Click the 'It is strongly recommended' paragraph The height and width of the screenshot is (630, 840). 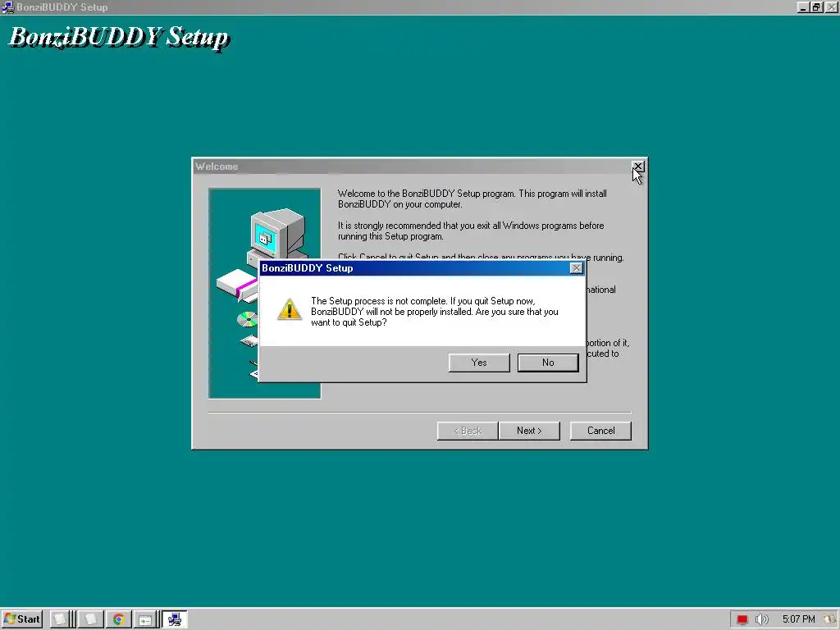(471, 231)
